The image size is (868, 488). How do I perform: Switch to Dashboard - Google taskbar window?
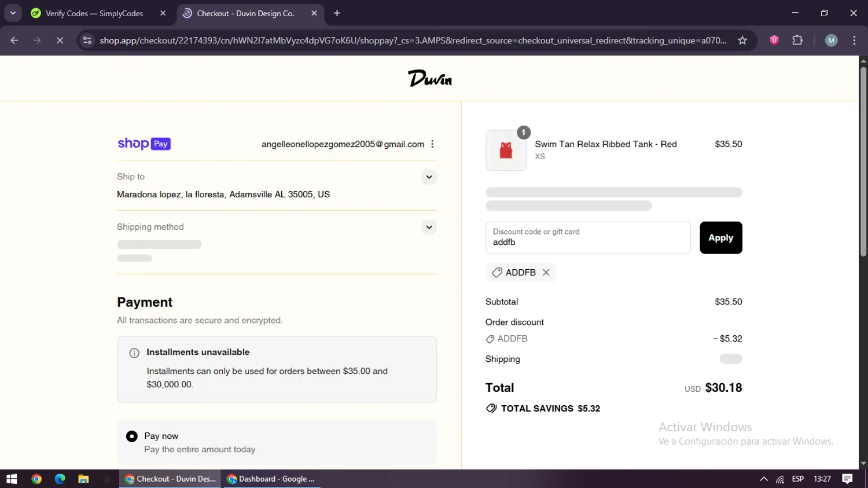tap(272, 479)
